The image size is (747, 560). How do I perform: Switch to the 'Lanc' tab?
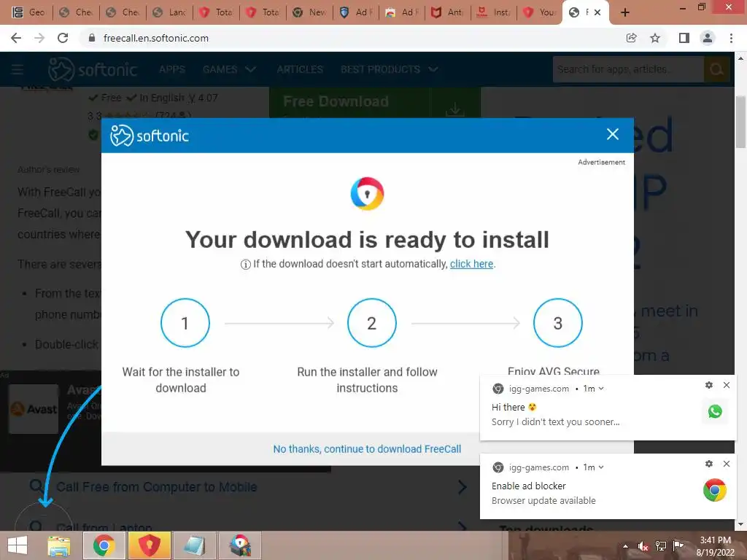[x=170, y=12]
